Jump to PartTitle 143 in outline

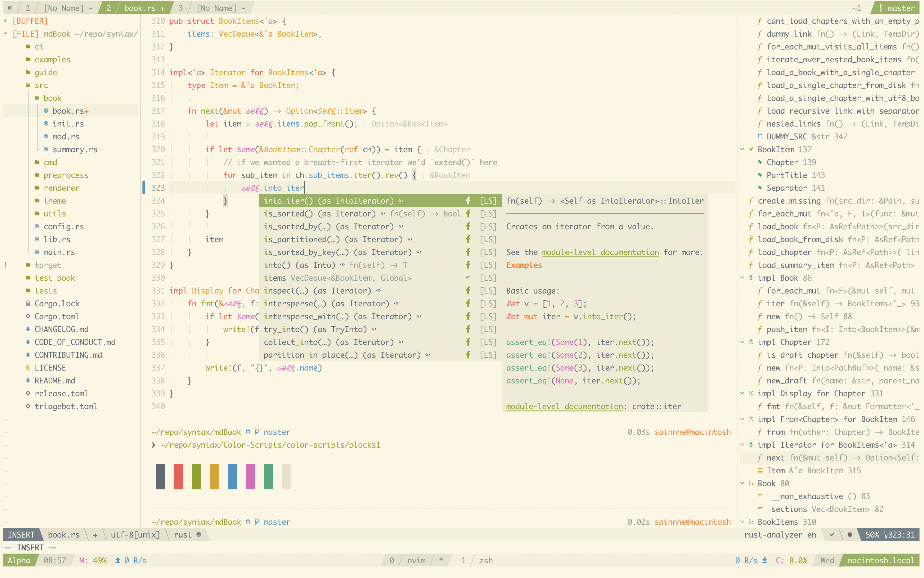point(796,175)
